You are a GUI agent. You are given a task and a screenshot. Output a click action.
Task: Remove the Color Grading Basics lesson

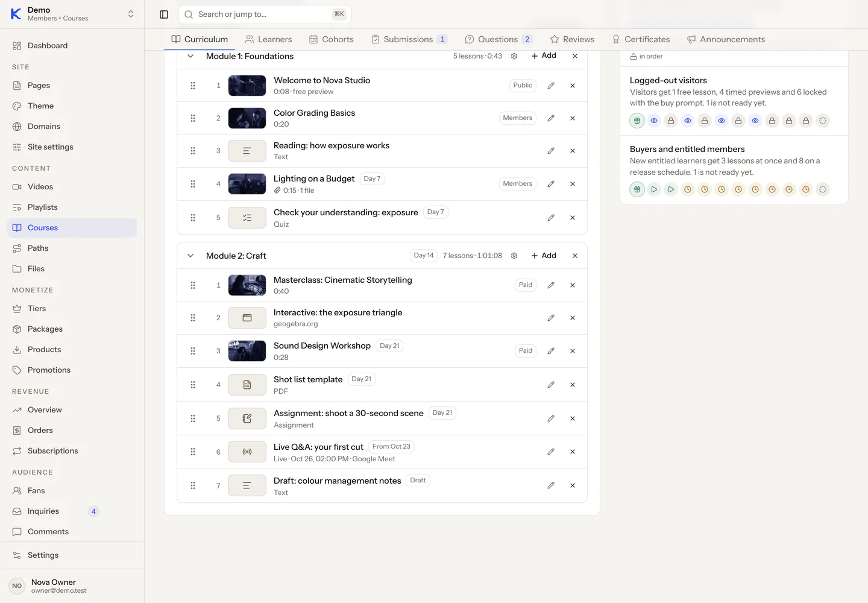click(573, 118)
